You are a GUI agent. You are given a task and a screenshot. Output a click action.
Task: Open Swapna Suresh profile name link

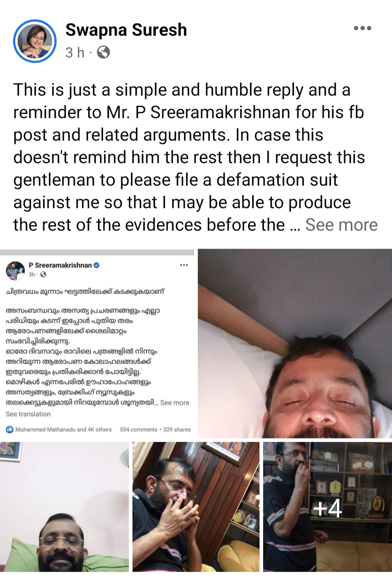126,30
